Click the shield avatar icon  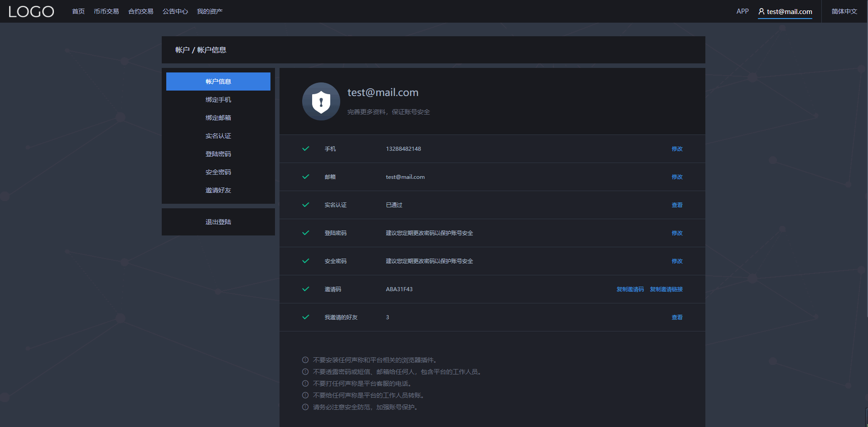click(x=321, y=101)
